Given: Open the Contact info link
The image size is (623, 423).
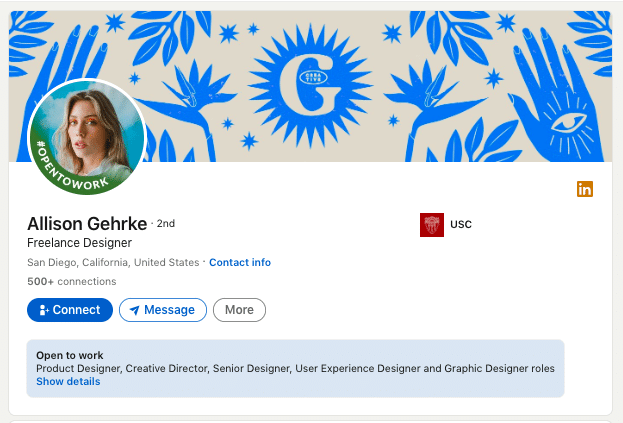Looking at the screenshot, I should pos(240,263).
